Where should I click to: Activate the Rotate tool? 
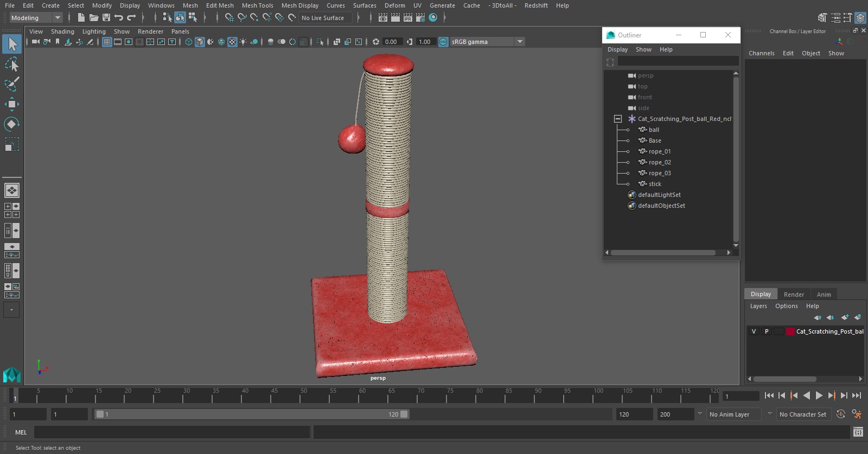point(12,124)
